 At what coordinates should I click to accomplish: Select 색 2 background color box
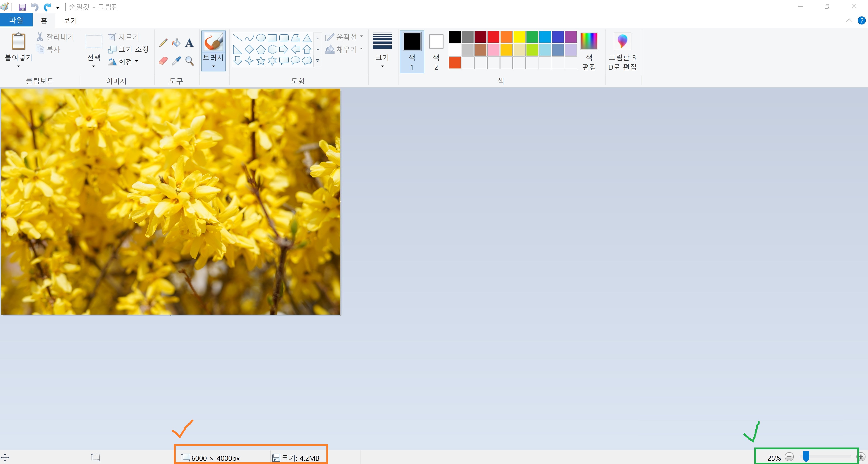point(436,51)
